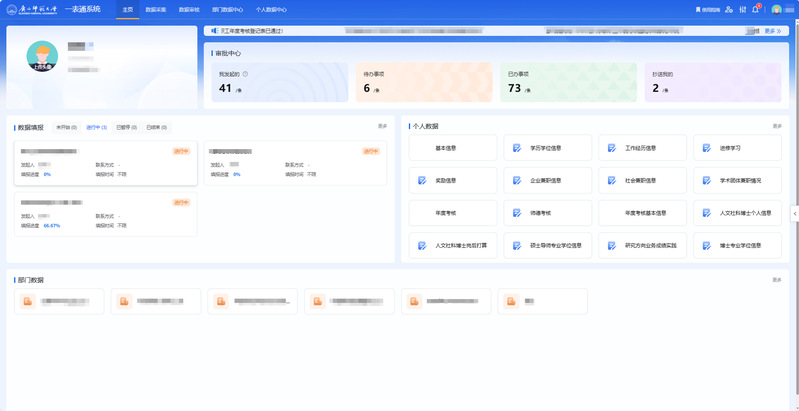Open the 待办事项 card with 6 items
Screen dimensions: 799x411
[423, 82]
